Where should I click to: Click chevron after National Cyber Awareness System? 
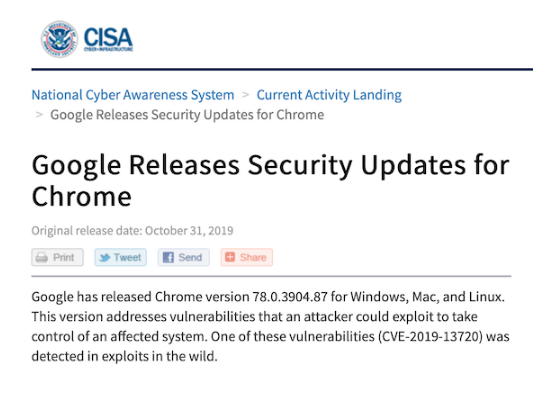point(245,95)
